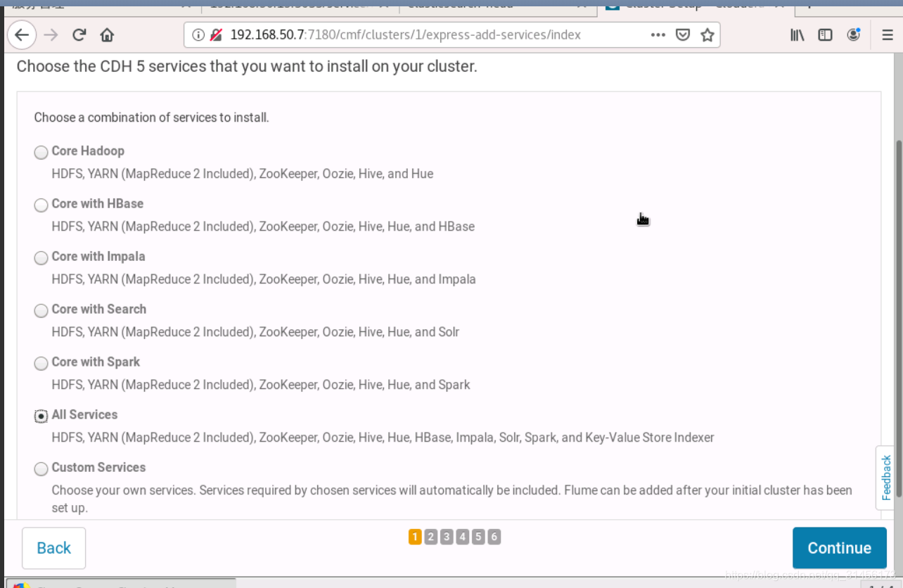Choose Core with Impala radio button
The image size is (903, 588).
coord(41,257)
